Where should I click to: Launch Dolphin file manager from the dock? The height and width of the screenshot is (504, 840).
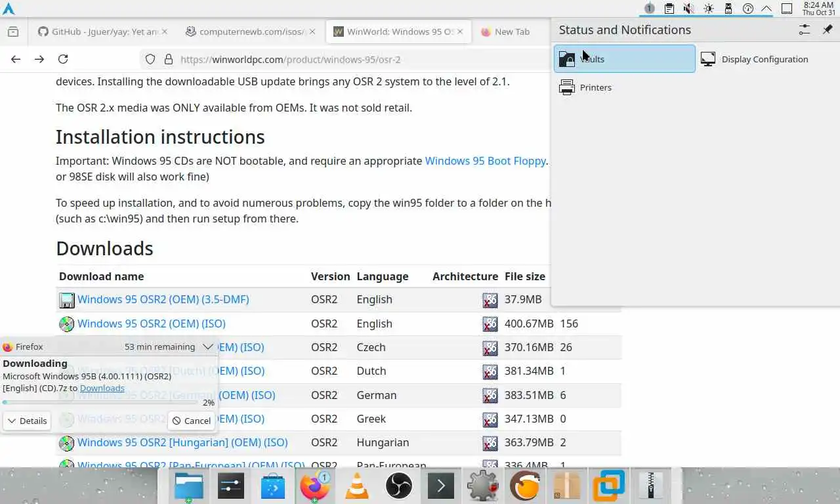point(189,486)
